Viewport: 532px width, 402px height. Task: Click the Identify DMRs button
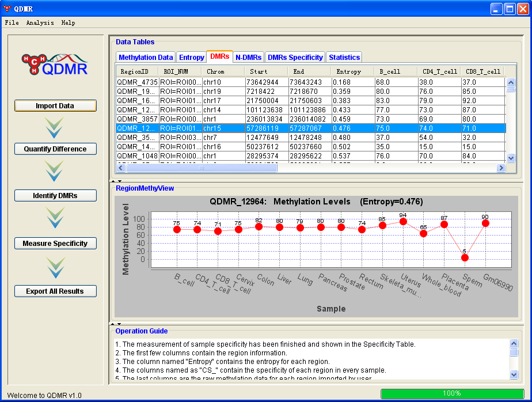[x=55, y=196]
